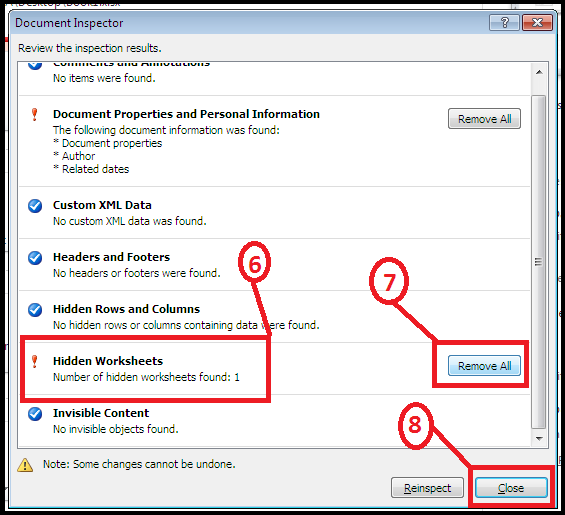The height and width of the screenshot is (515, 565).
Task: Select the Invisible Content heading
Action: pos(101,413)
